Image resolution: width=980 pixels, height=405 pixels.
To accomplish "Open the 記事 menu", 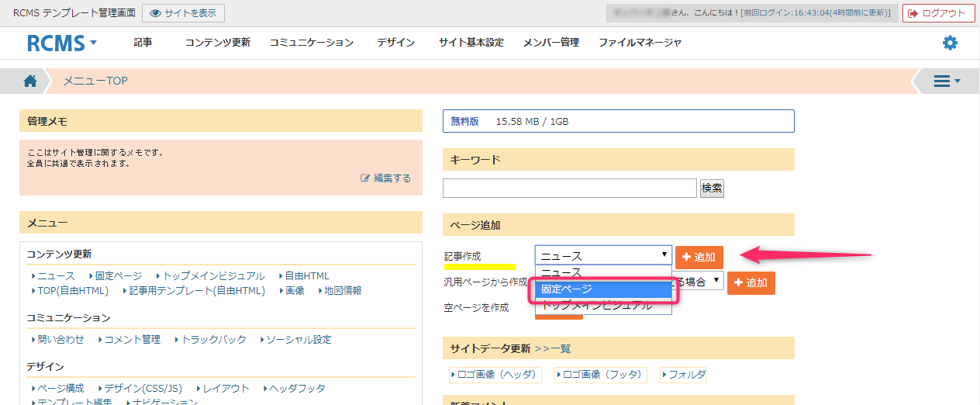I will point(143,43).
